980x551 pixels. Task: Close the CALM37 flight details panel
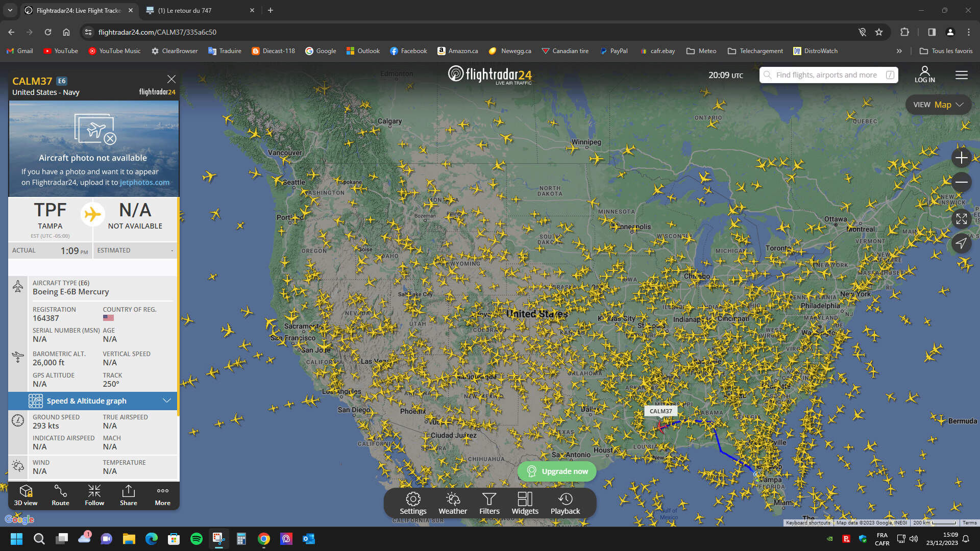coord(171,79)
